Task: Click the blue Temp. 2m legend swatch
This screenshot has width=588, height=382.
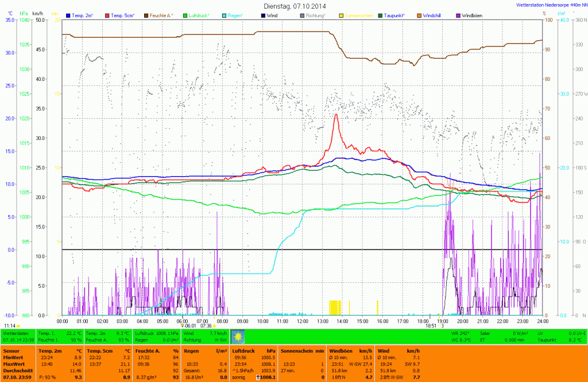Action: pos(68,15)
